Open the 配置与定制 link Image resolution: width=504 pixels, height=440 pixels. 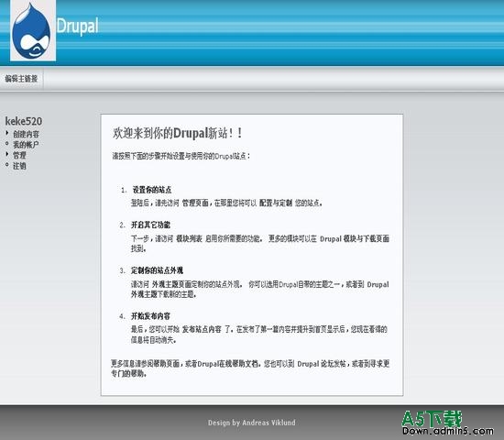[276, 203]
